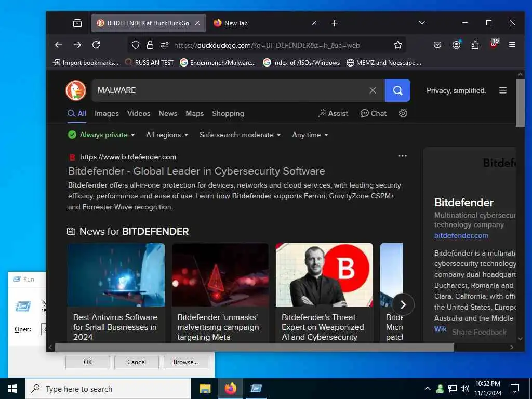Open the Windows Start menu
The image size is (532, 399).
click(x=12, y=389)
